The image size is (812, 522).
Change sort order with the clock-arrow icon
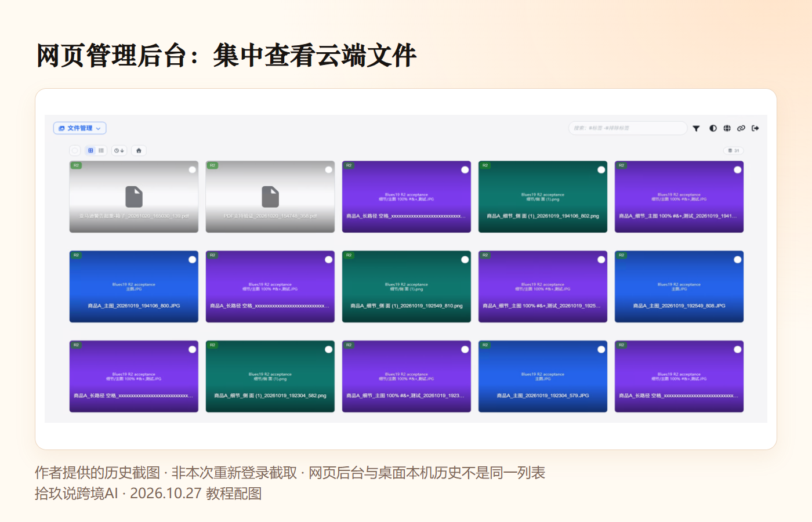coord(119,151)
